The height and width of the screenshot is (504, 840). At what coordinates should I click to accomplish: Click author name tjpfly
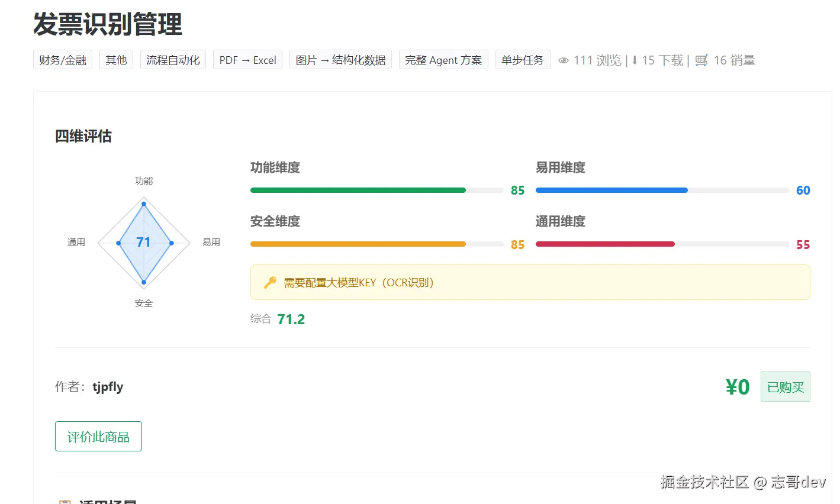click(x=108, y=387)
